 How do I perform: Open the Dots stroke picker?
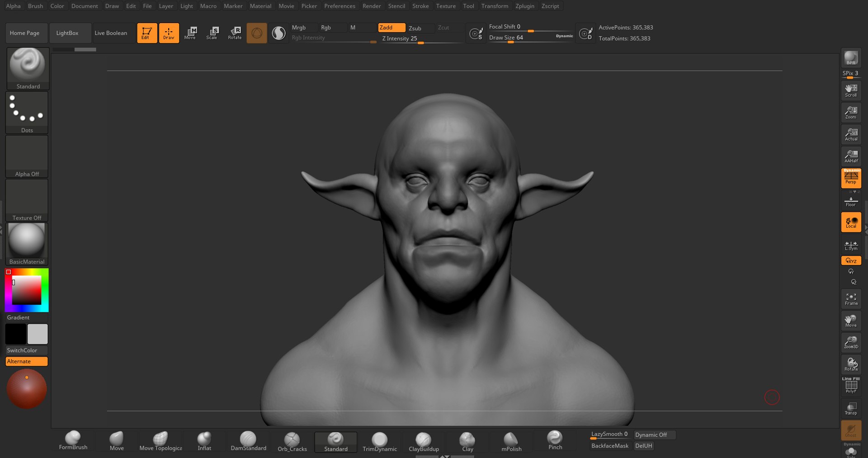coord(27,113)
